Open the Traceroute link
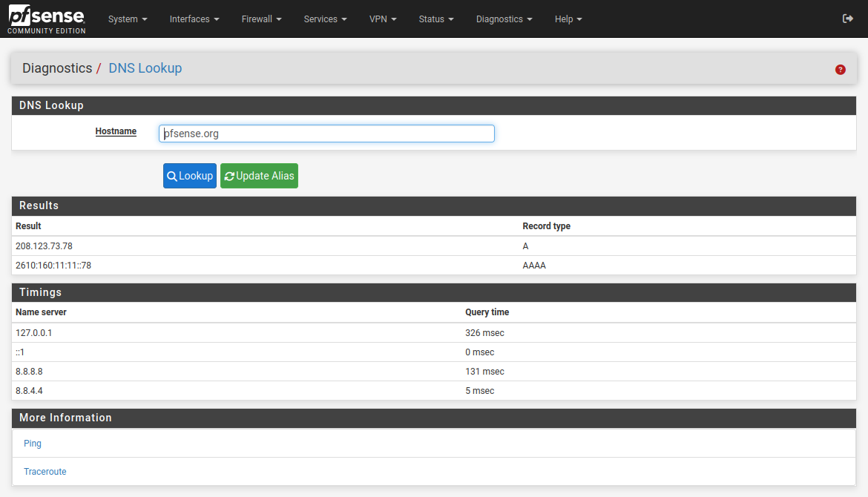Viewport: 868px width, 497px height. click(45, 472)
